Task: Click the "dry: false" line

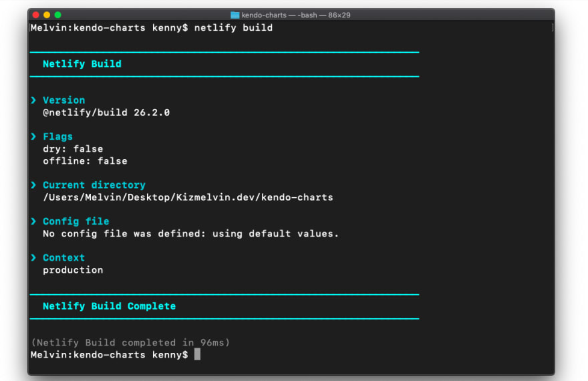Action: click(73, 149)
